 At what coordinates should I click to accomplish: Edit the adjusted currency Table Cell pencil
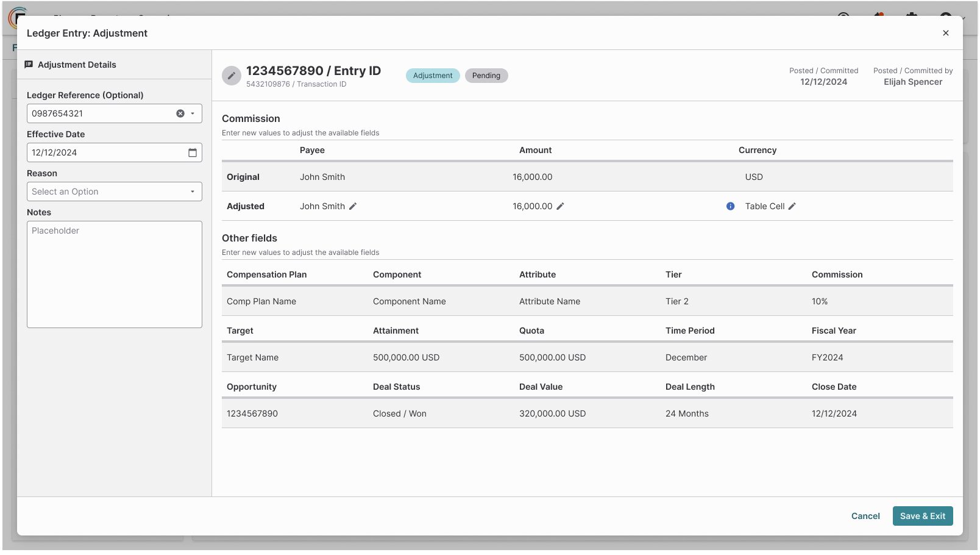click(x=792, y=206)
